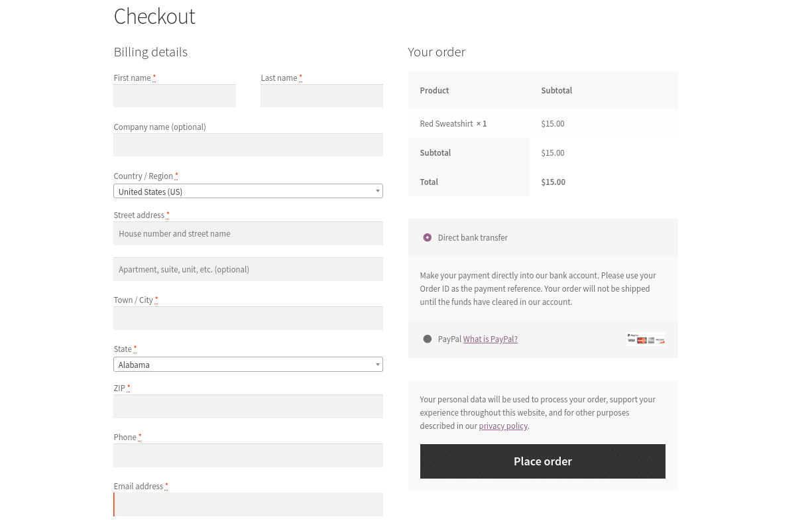This screenshot has height=527, width=812.
Task: Click into the Phone field
Action: pyautogui.click(x=248, y=455)
